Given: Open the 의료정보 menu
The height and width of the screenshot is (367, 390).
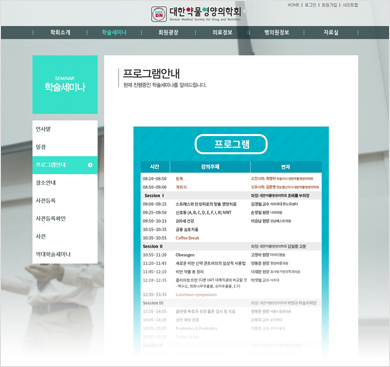Looking at the screenshot, I should click(222, 32).
